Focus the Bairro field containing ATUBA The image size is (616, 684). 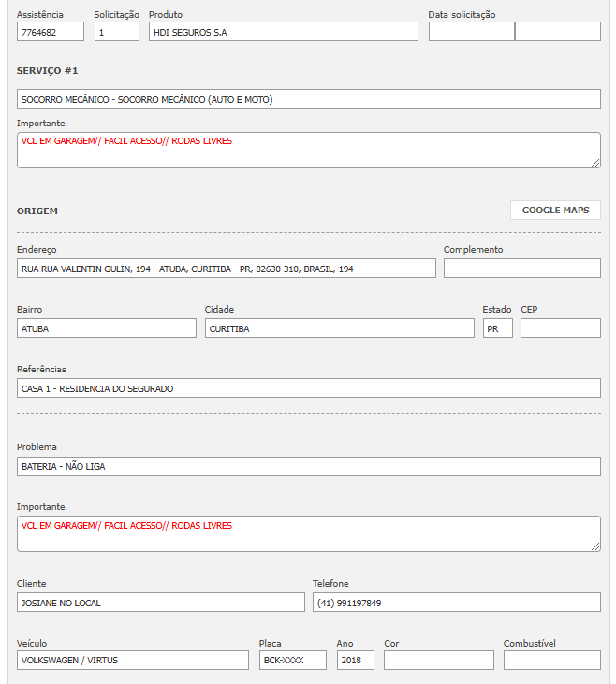pos(106,328)
